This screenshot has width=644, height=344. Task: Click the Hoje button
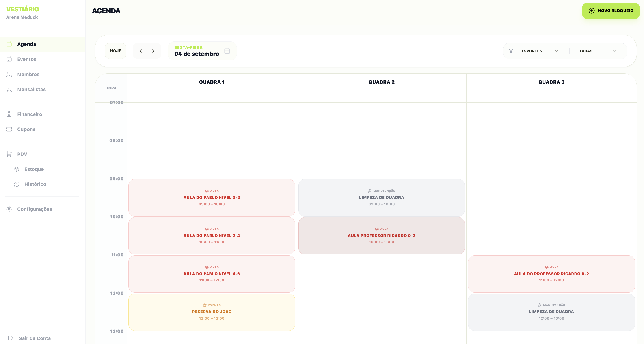click(x=115, y=51)
